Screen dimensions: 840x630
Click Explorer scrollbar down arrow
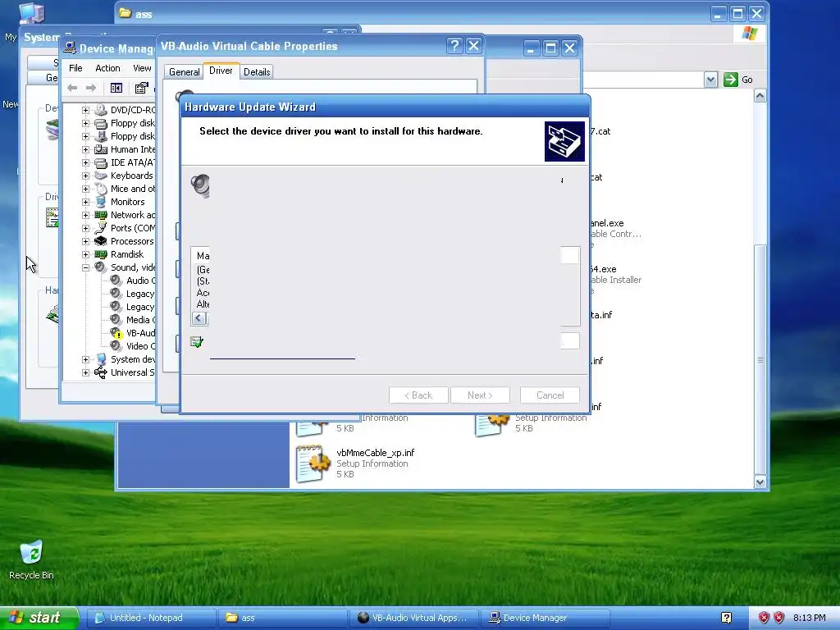pos(760,482)
